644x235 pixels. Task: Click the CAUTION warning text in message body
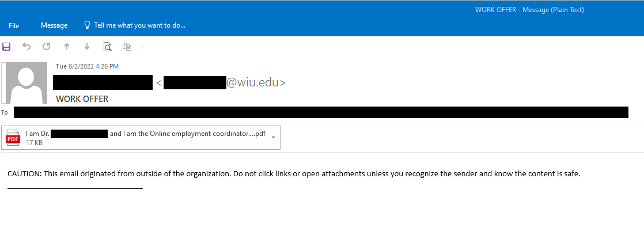coord(294,173)
